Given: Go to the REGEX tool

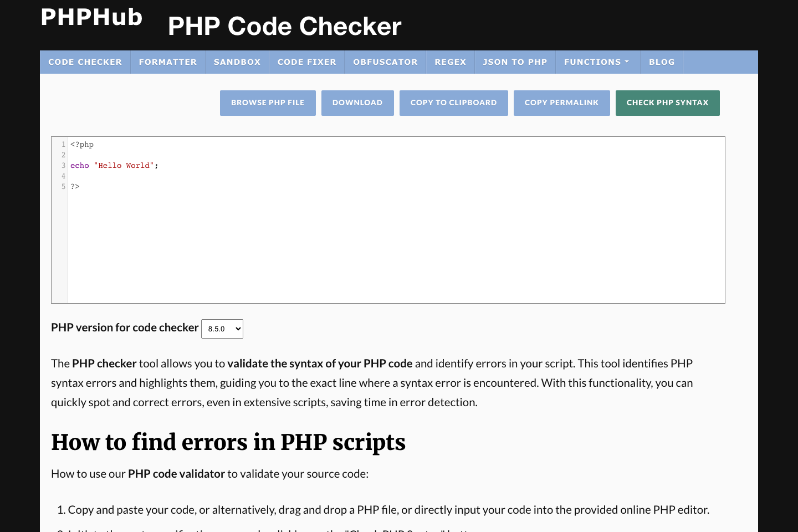Looking at the screenshot, I should coord(450,62).
